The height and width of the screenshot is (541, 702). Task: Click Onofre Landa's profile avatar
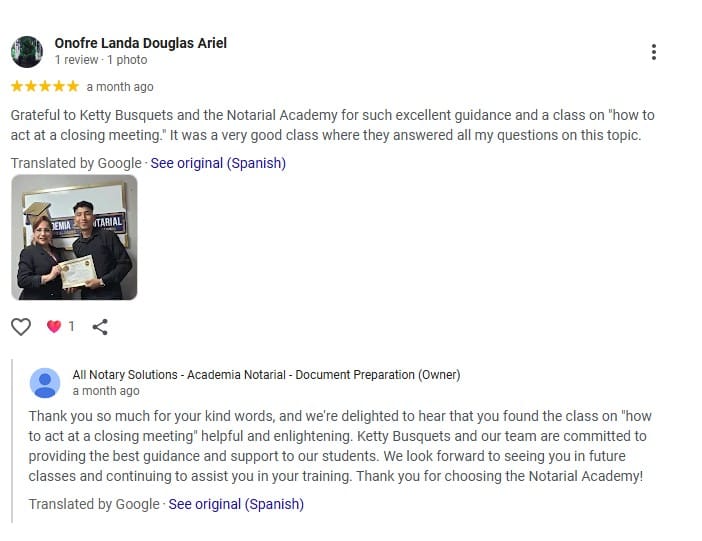[27, 52]
